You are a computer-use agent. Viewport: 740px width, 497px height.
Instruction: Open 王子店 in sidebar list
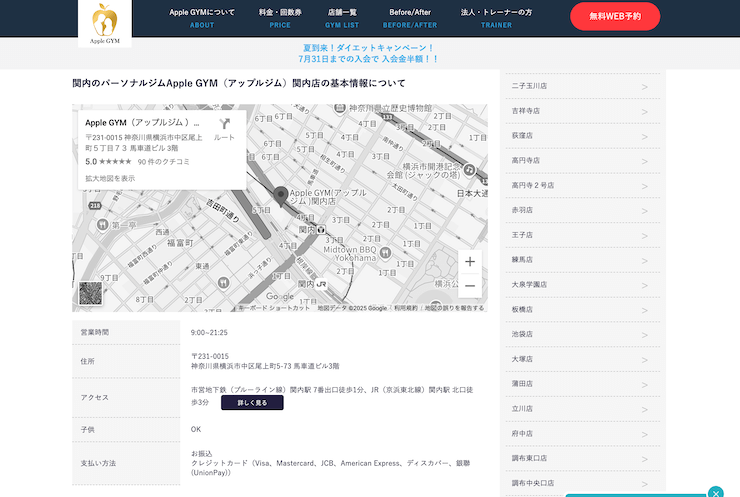583,235
